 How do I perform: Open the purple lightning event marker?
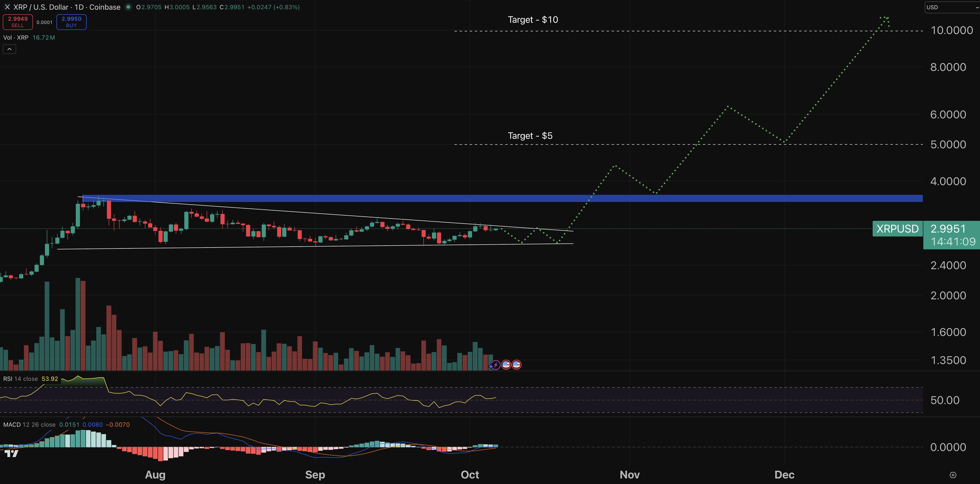pos(496,365)
